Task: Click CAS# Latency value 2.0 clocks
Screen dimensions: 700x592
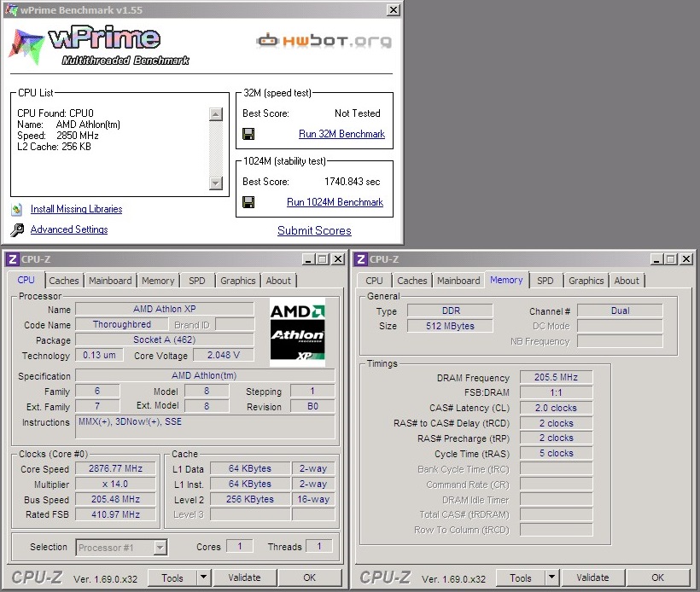Action: tap(557, 408)
